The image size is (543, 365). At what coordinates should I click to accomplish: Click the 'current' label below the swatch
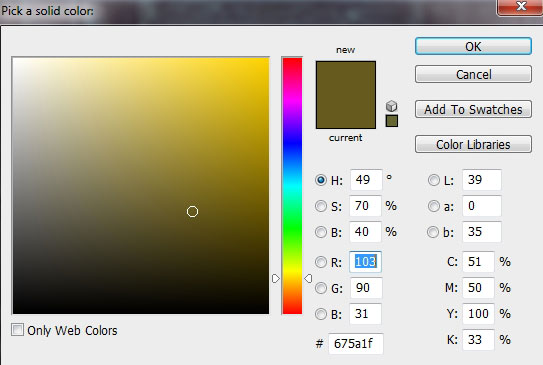coord(346,138)
